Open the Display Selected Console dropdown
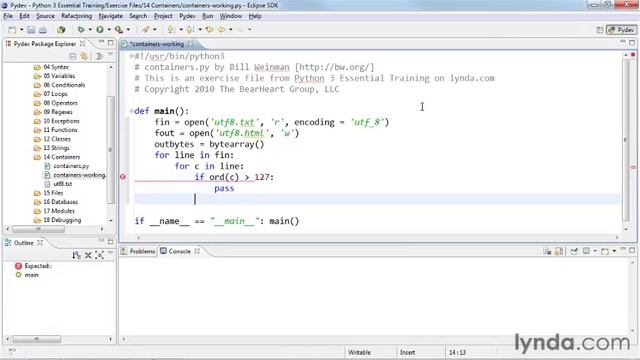Screen dimensions: 640x360 click(x=595, y=251)
